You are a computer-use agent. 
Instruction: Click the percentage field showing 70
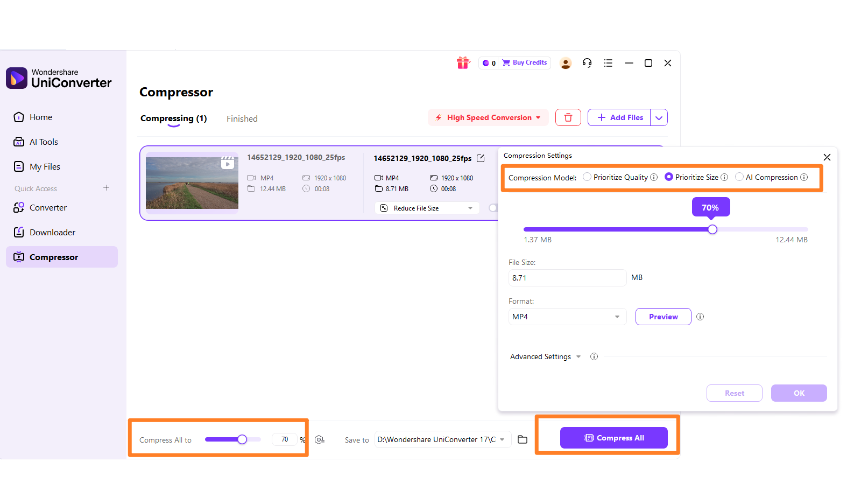pos(285,439)
